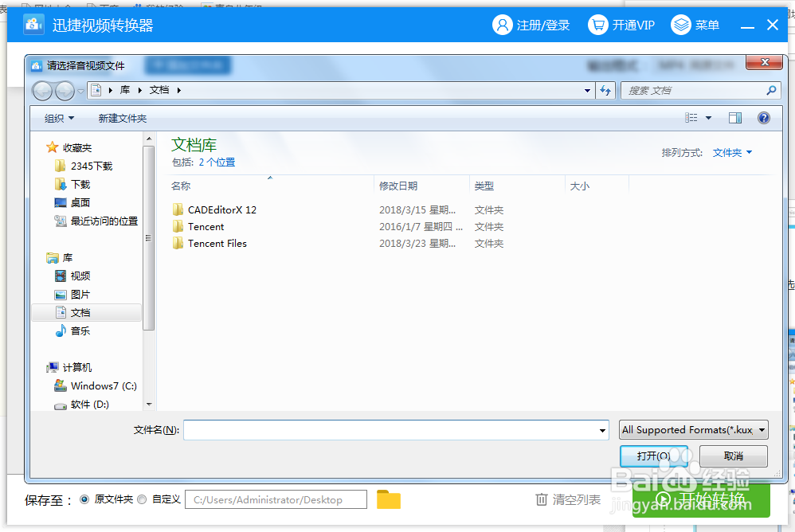
Task: Open 下载 downloads in sidebar
Action: tap(72, 184)
